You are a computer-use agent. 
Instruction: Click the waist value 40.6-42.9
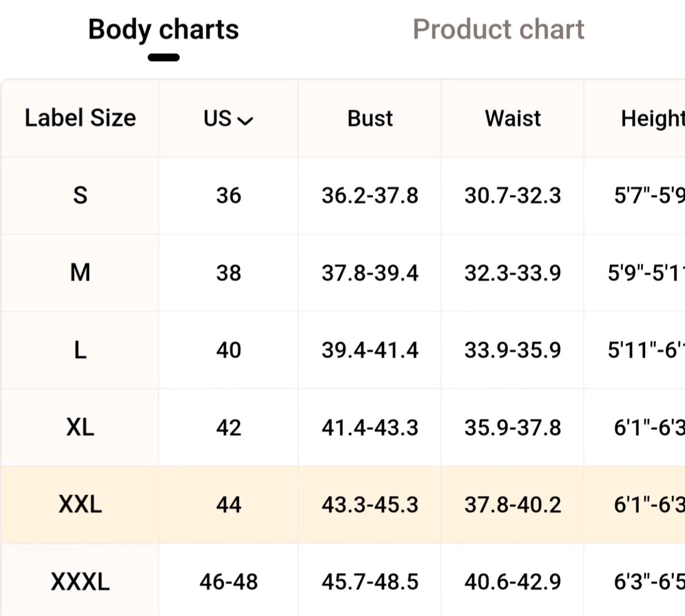point(513,581)
